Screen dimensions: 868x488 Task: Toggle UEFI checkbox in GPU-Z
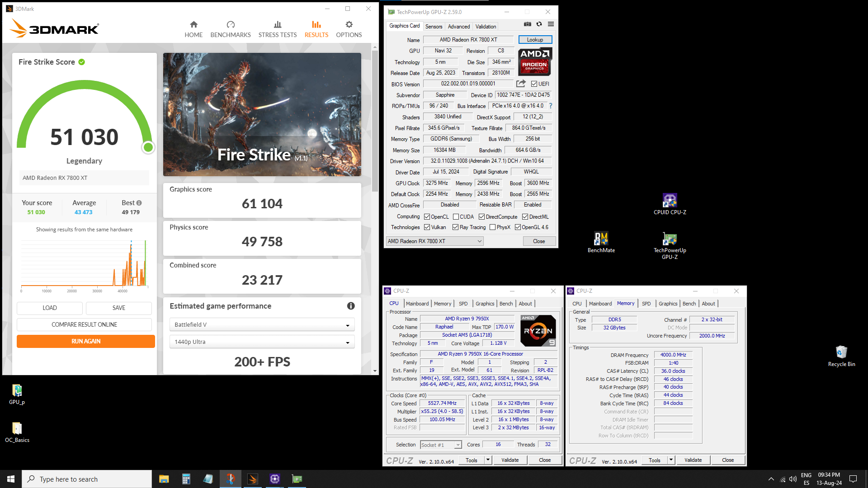point(534,84)
